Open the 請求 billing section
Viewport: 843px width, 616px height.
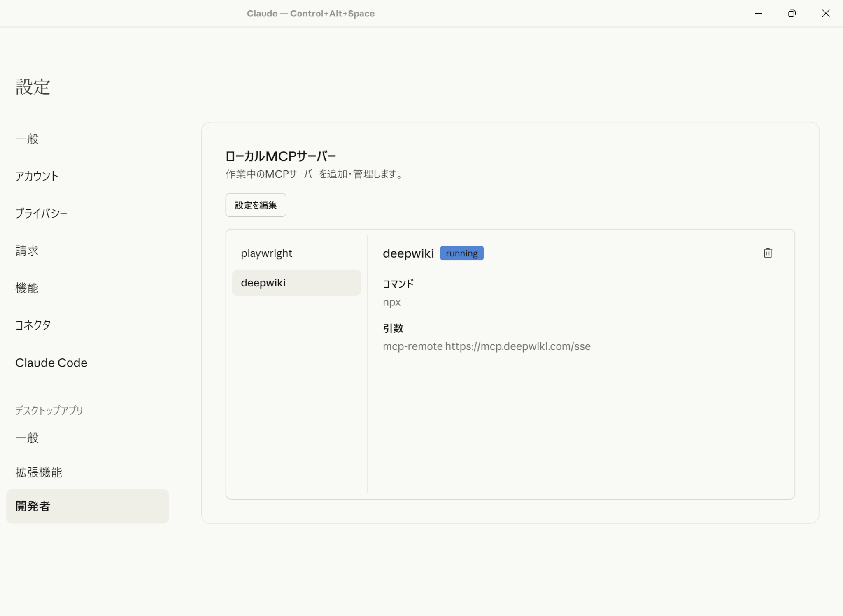(x=27, y=251)
